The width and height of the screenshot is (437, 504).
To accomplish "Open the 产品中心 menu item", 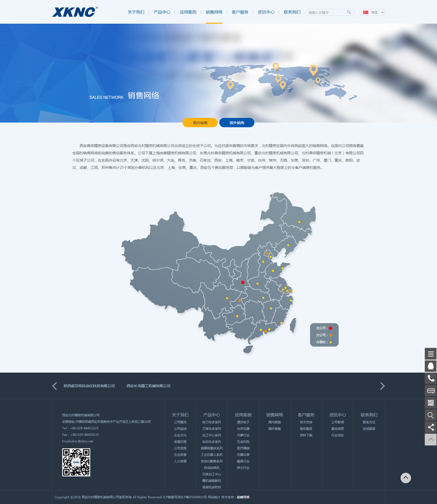I will [x=162, y=12].
